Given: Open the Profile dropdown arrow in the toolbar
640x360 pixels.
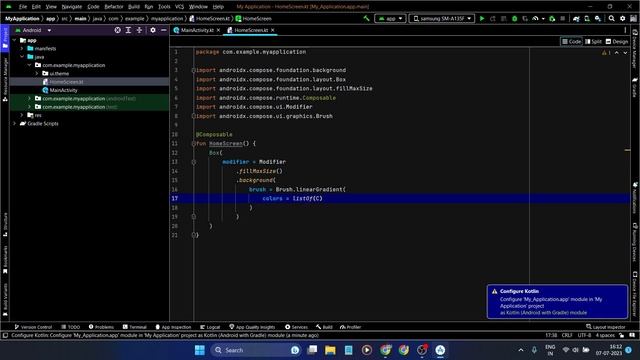Looking at the screenshot, I should pos(543,19).
